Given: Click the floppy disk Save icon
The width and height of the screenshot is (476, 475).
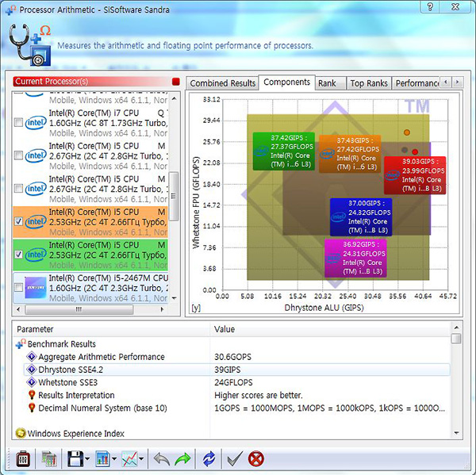Looking at the screenshot, I should coord(75,458).
